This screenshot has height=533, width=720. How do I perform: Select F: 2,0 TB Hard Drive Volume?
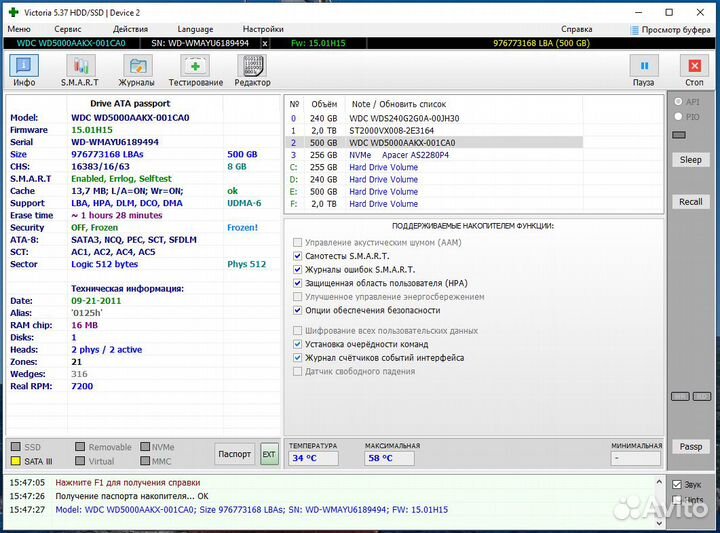[434, 204]
